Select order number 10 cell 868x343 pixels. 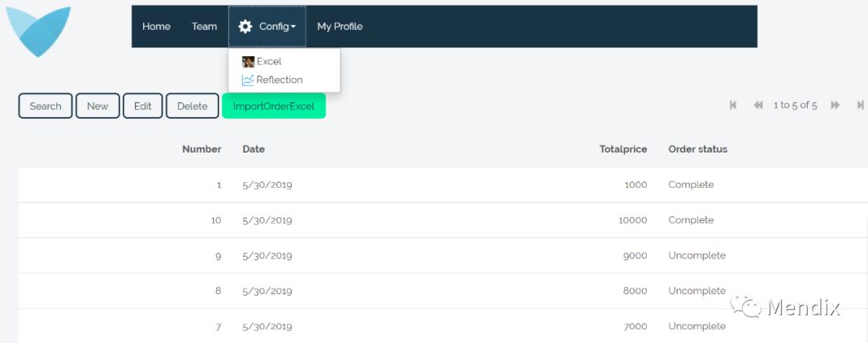click(x=216, y=220)
